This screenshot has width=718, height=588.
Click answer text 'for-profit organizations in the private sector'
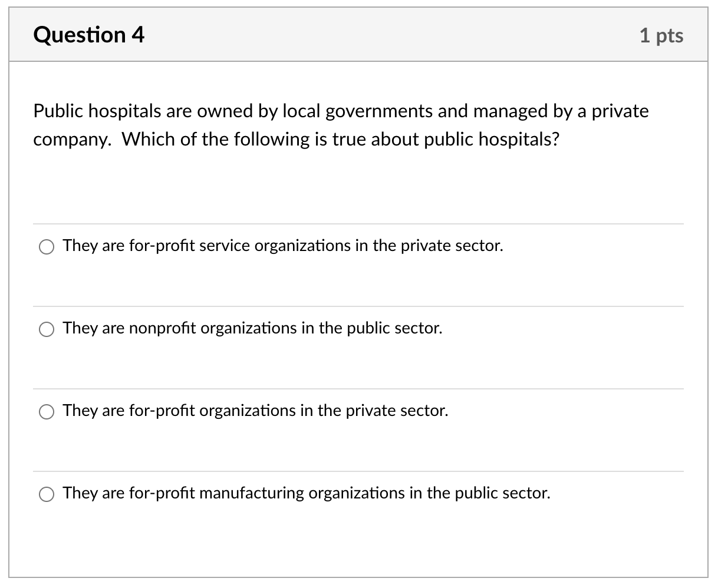(x=288, y=411)
